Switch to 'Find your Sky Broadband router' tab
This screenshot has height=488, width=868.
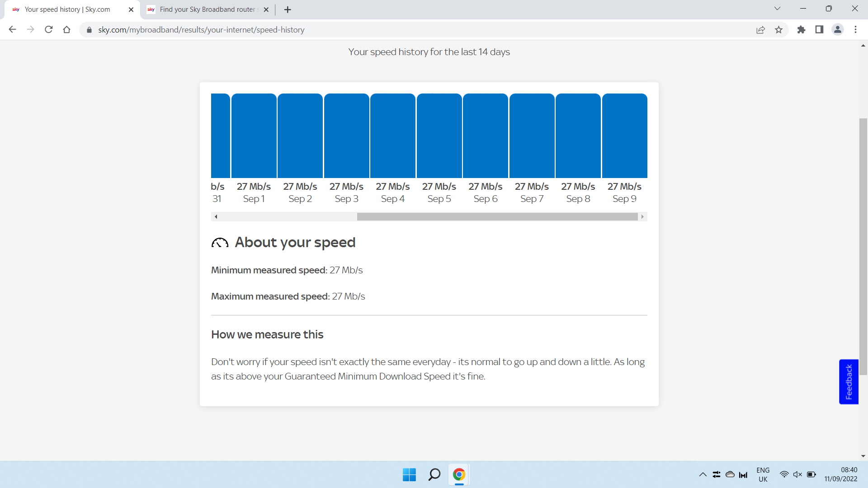[208, 9]
